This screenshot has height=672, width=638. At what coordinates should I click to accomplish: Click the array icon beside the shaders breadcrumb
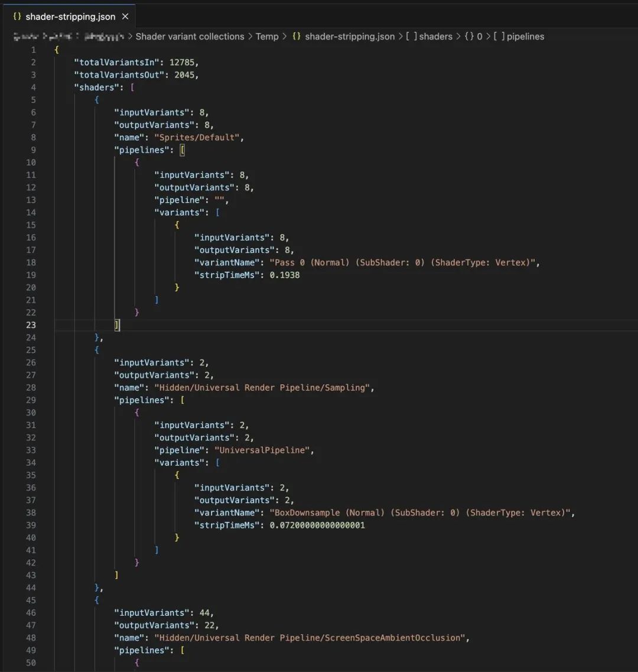tap(411, 37)
